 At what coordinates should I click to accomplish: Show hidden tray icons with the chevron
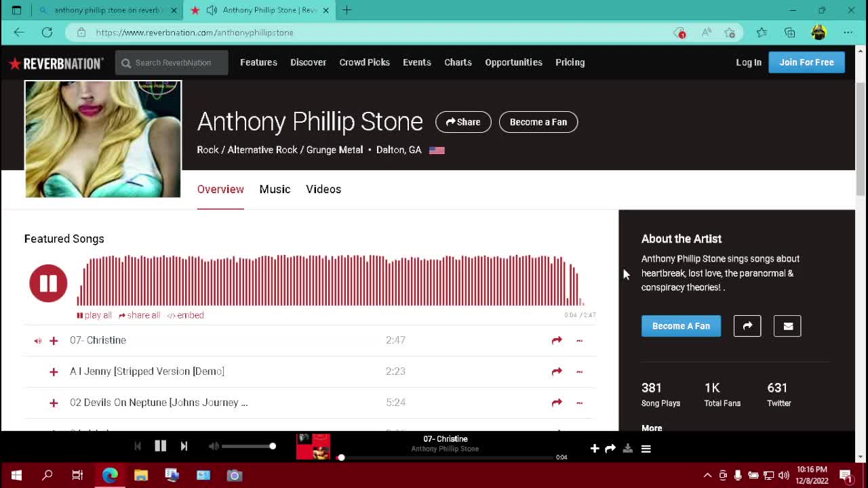[x=707, y=475]
